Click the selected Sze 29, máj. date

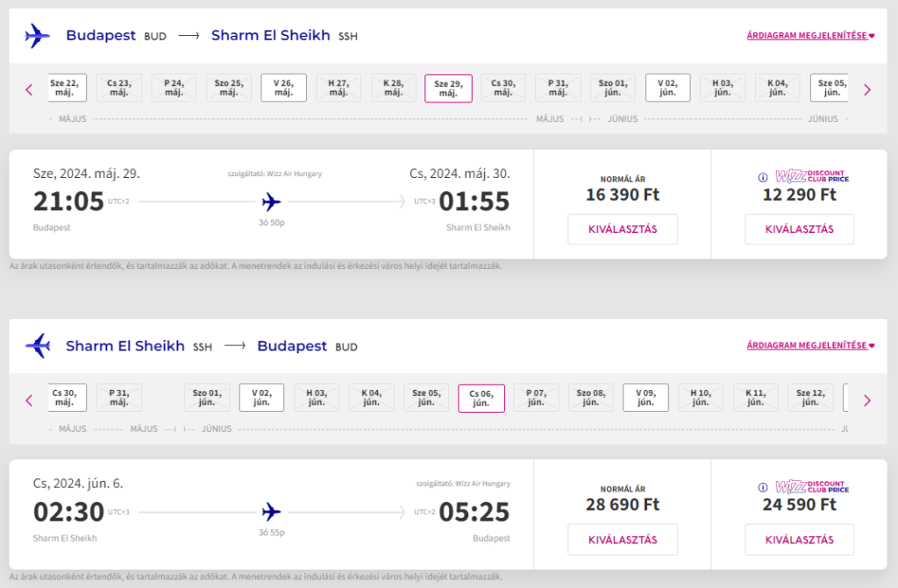[448, 89]
